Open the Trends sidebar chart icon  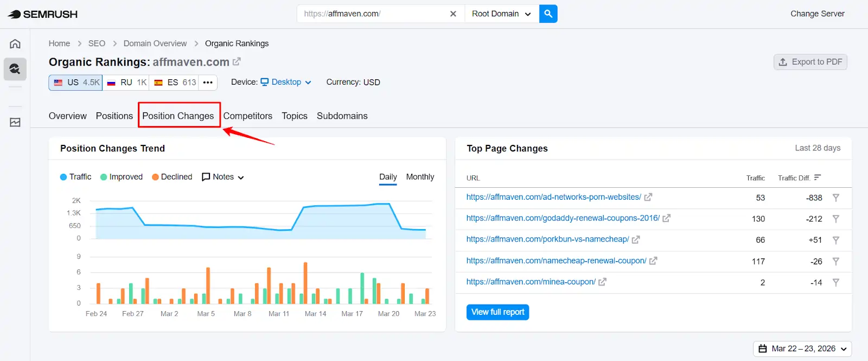coord(15,122)
